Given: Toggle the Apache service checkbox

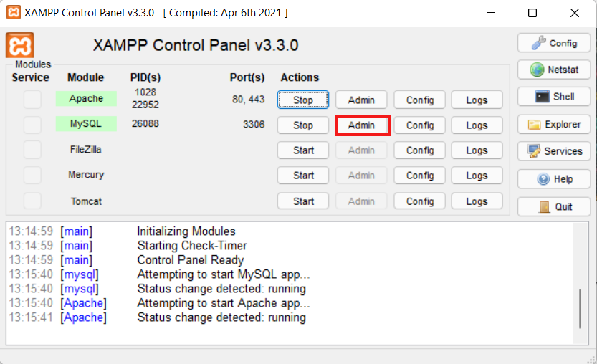Looking at the screenshot, I should [32, 100].
